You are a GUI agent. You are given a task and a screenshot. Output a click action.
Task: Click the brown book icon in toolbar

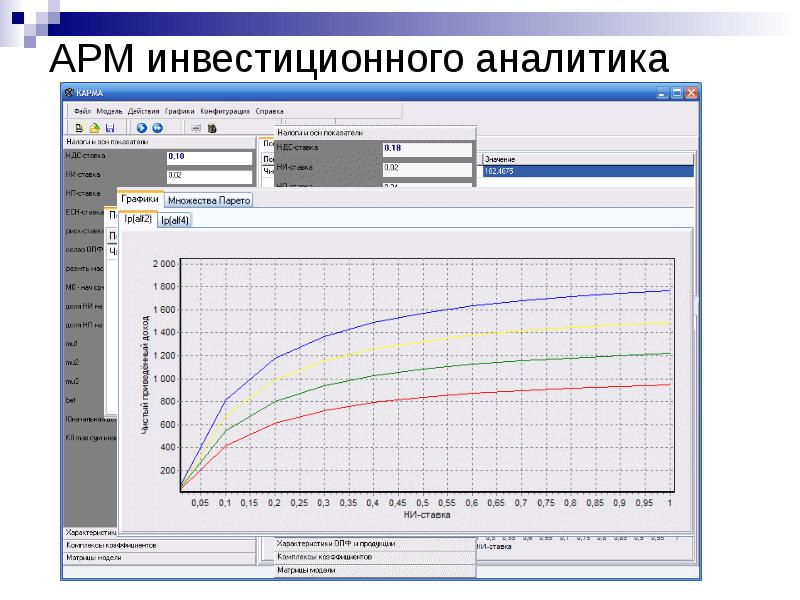212,128
